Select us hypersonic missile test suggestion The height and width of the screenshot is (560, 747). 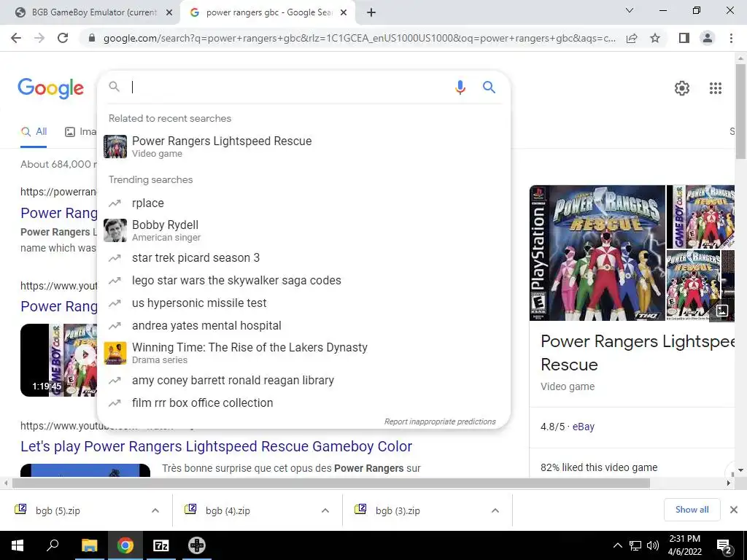pos(303,303)
